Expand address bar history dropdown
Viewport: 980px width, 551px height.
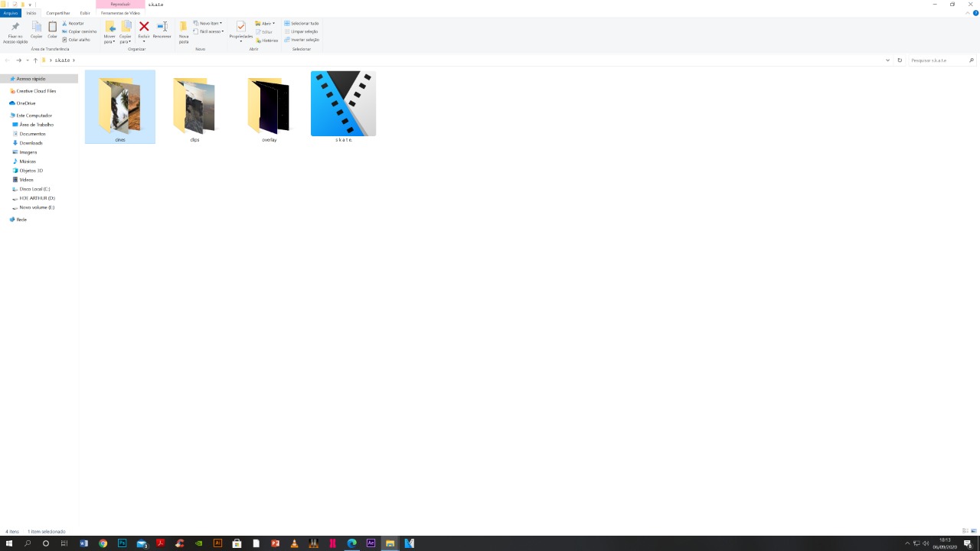coord(888,60)
